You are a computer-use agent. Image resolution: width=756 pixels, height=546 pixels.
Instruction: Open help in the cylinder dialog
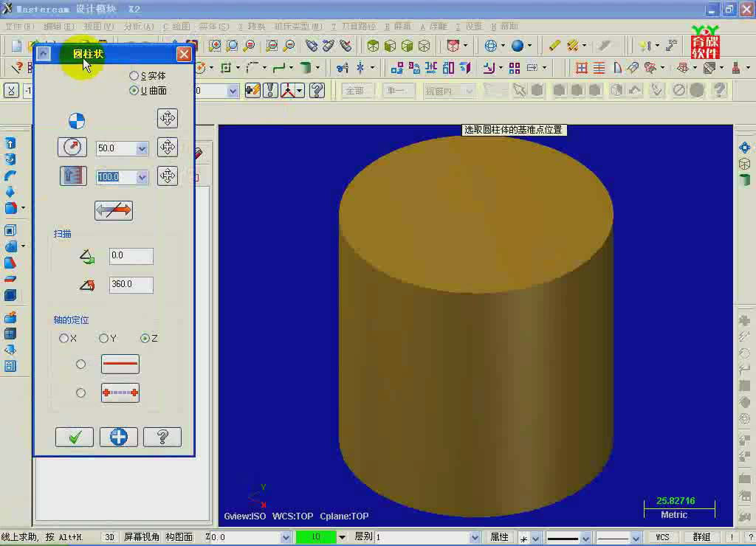pos(162,437)
